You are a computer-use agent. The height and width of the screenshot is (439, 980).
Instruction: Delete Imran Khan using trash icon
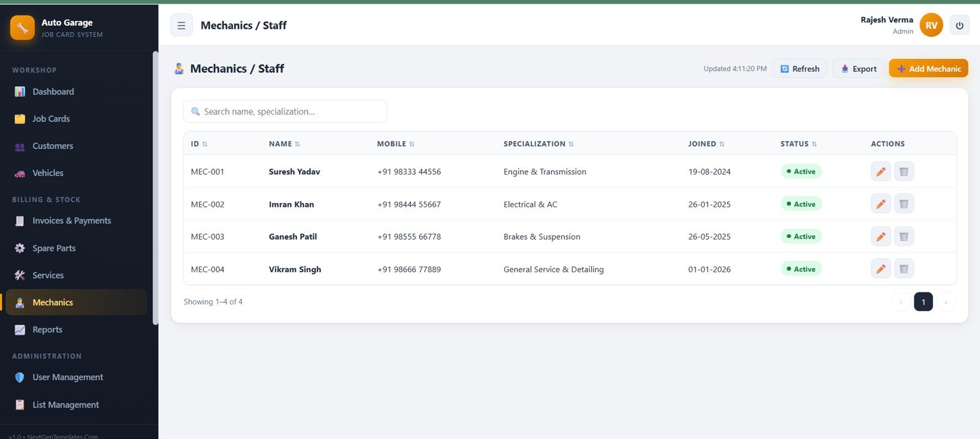(904, 204)
